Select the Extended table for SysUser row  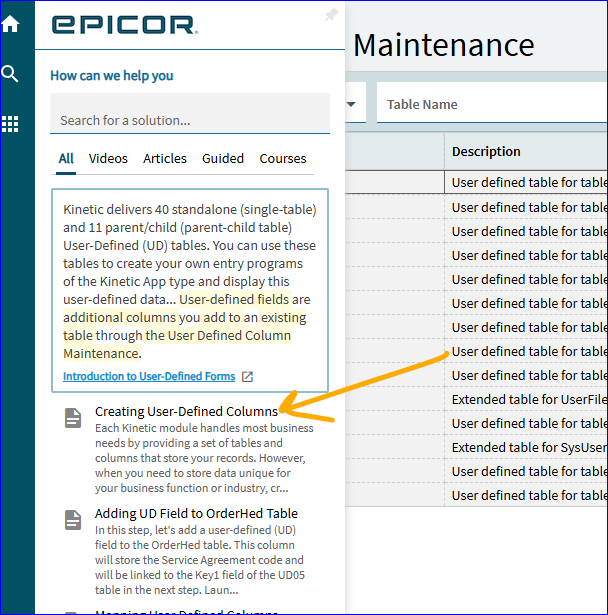coord(476,447)
